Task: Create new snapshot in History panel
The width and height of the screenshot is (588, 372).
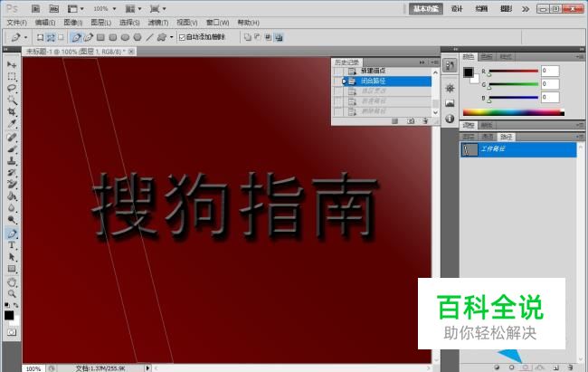Action: coord(411,121)
